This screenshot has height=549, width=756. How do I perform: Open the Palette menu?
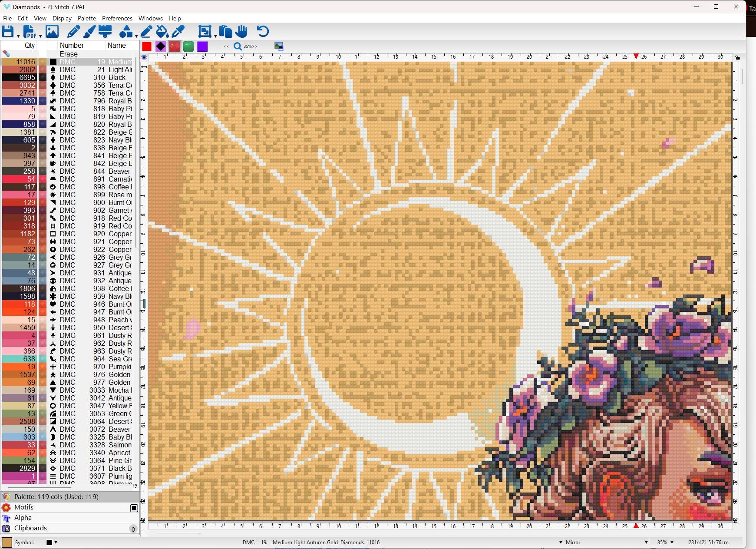pos(87,18)
